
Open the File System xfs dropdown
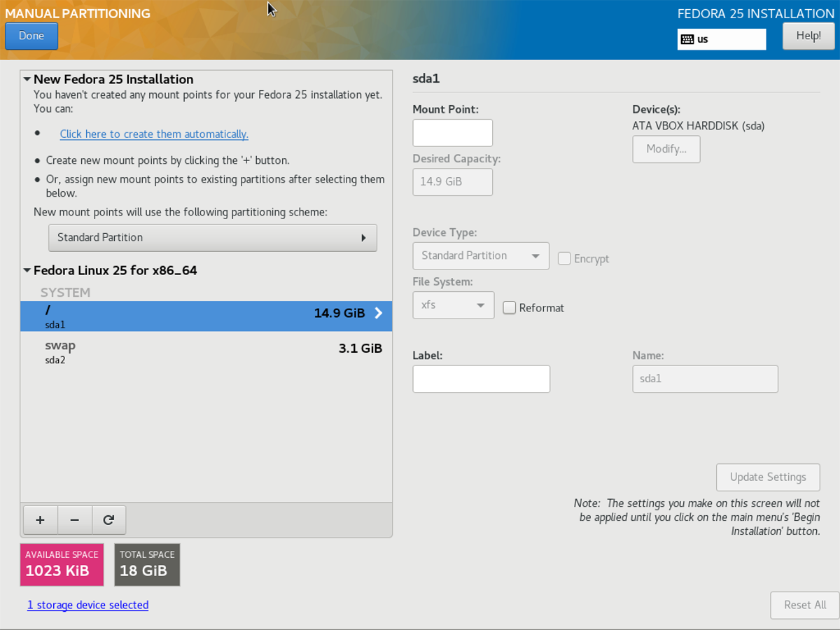454,305
